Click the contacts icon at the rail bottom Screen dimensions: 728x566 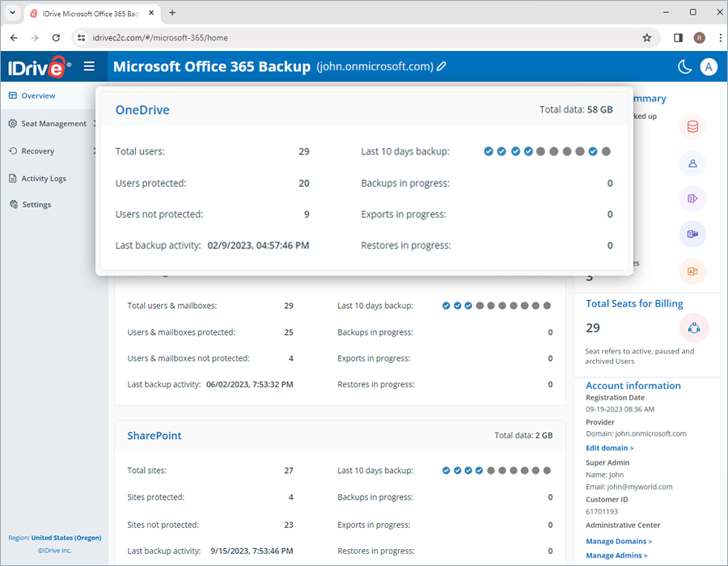pyautogui.click(x=692, y=271)
